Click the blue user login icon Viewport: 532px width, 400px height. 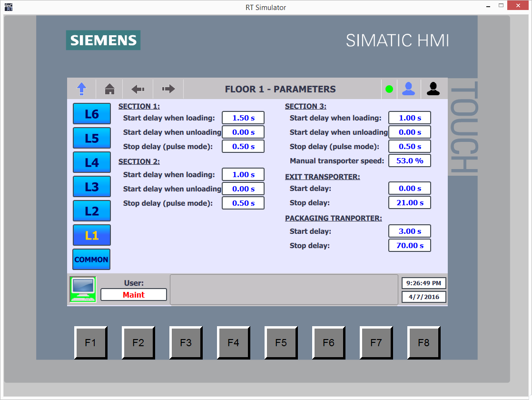tap(408, 89)
